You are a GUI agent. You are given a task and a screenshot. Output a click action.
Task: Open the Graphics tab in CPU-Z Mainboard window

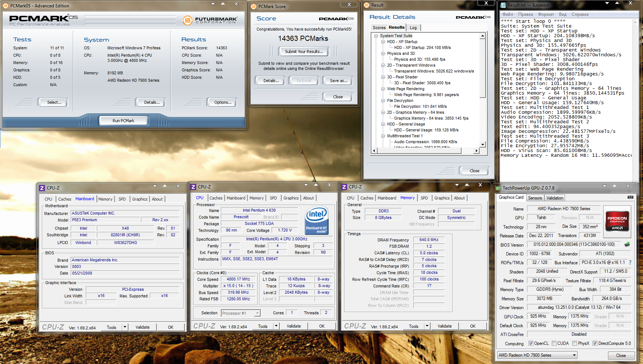coord(140,199)
